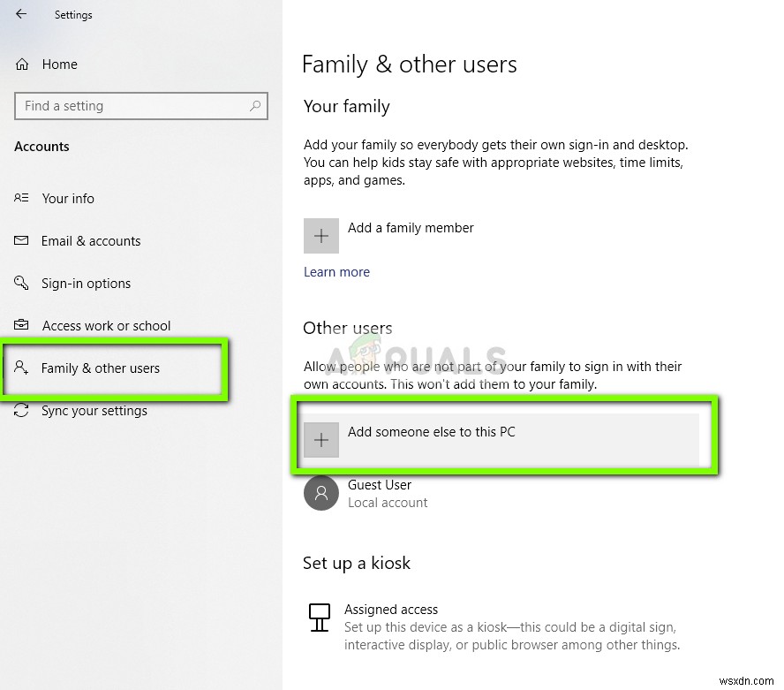Open Sign-in options via the key icon

(21, 284)
